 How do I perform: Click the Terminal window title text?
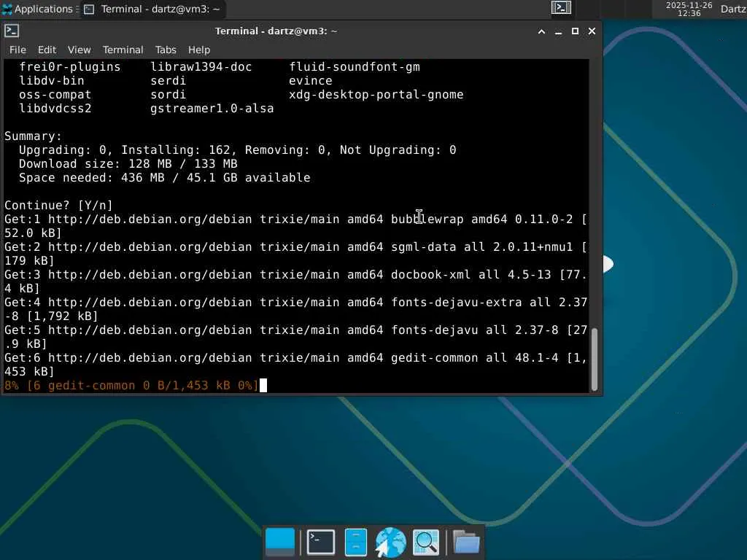click(x=276, y=31)
